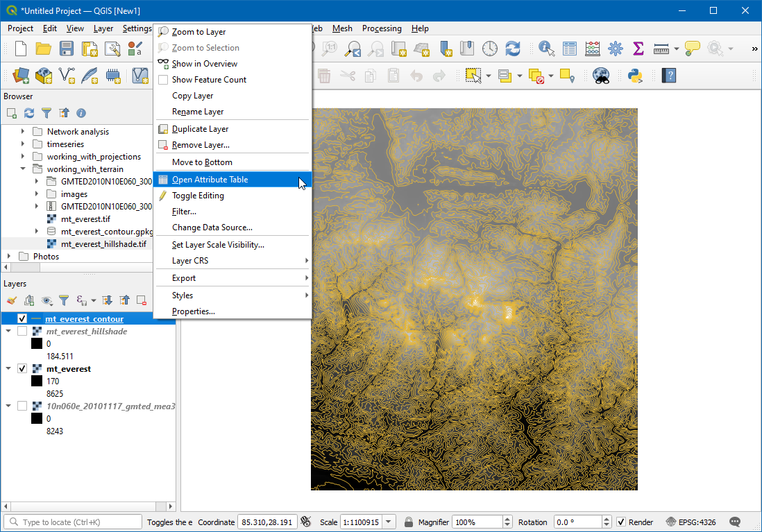Viewport: 762px width, 532px height.
Task: Click the Save Project floppy disk icon
Action: (x=67, y=49)
